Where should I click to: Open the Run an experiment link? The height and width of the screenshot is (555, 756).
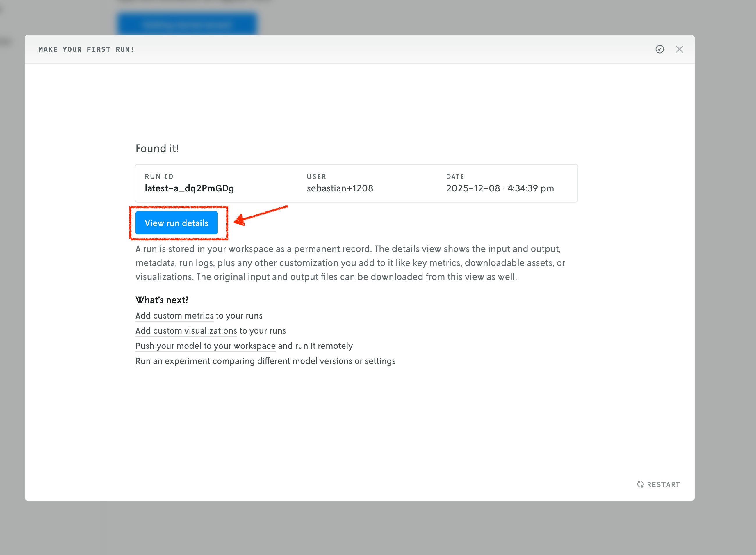173,361
